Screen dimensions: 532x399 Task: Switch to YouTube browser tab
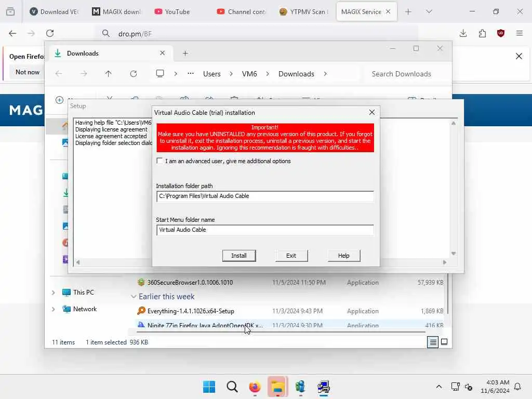(180, 11)
